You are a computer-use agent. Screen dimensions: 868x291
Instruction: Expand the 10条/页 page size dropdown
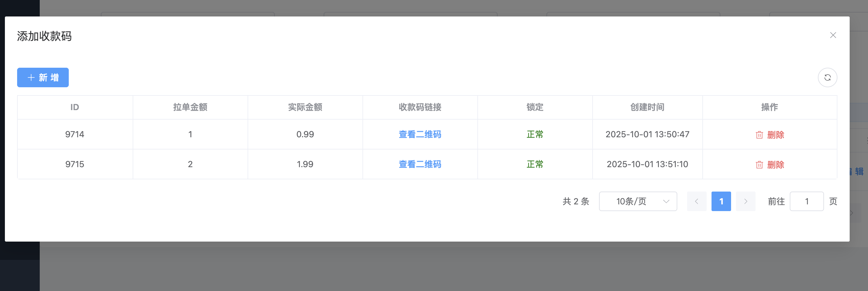pyautogui.click(x=638, y=202)
